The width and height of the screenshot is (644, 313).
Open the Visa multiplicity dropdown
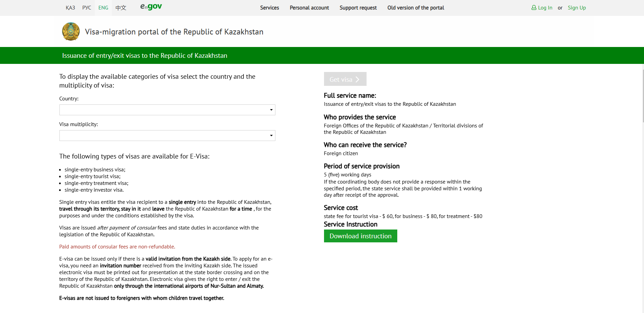167,136
